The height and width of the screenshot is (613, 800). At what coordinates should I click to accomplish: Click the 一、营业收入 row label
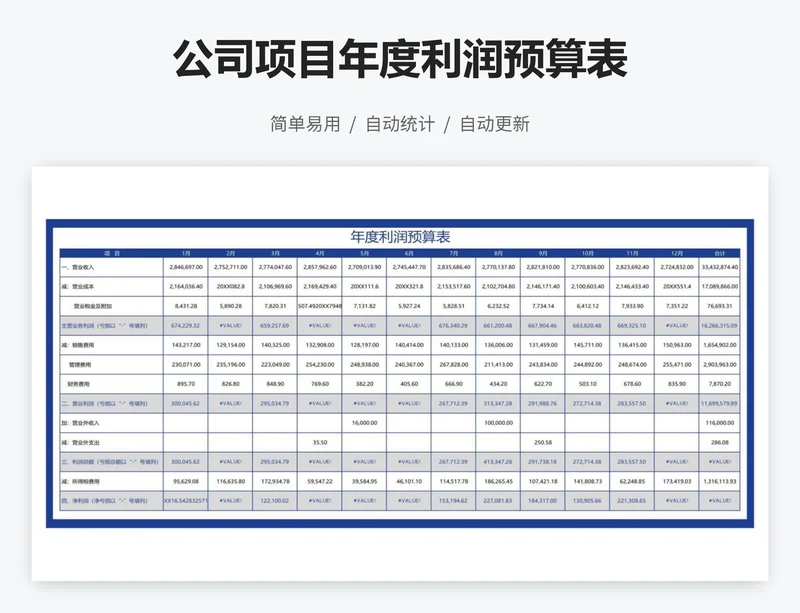click(x=112, y=267)
